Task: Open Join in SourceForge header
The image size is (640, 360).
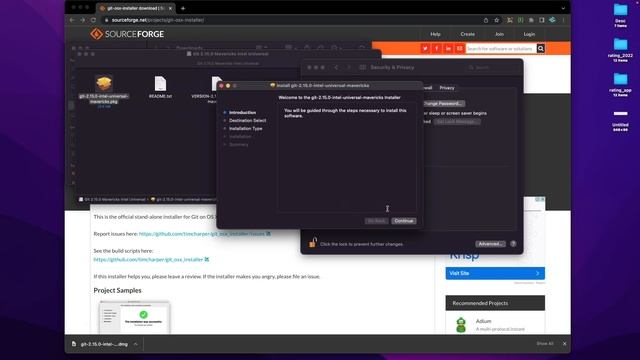Action: tap(499, 34)
